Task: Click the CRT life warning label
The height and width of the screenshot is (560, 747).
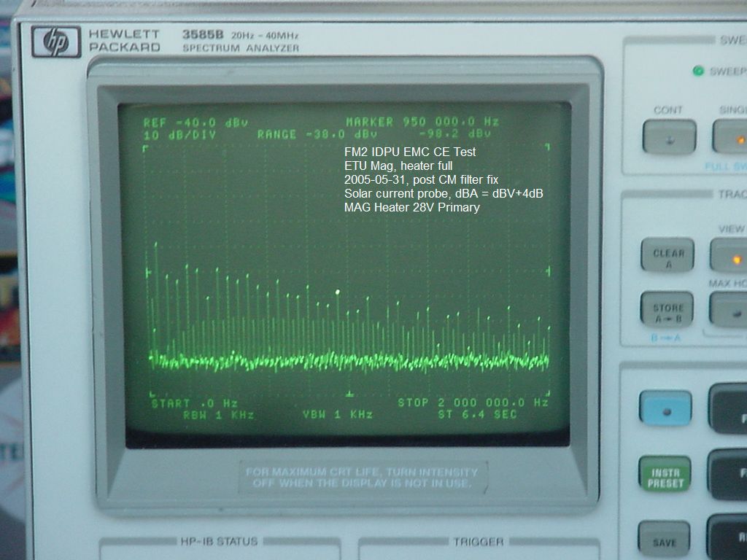Action: tap(362, 478)
